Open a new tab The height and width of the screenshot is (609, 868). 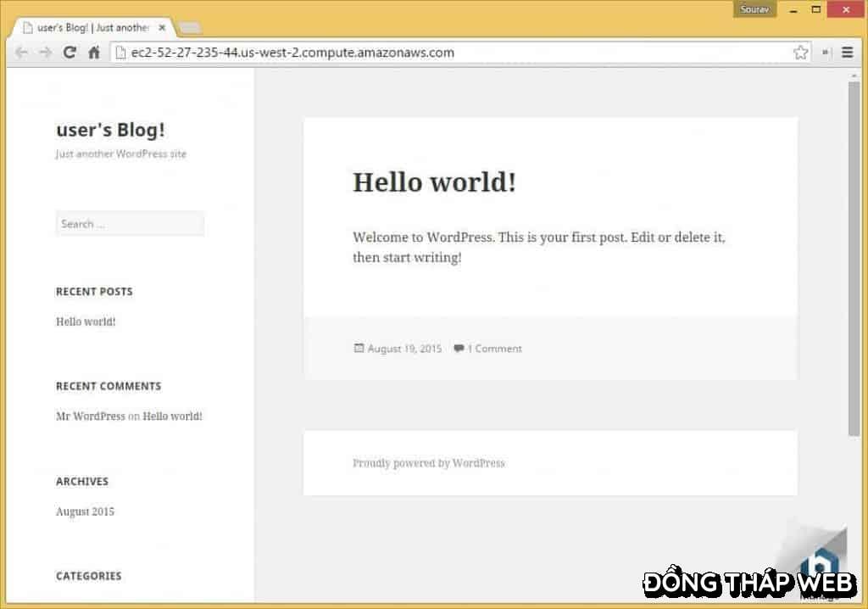pos(190,28)
